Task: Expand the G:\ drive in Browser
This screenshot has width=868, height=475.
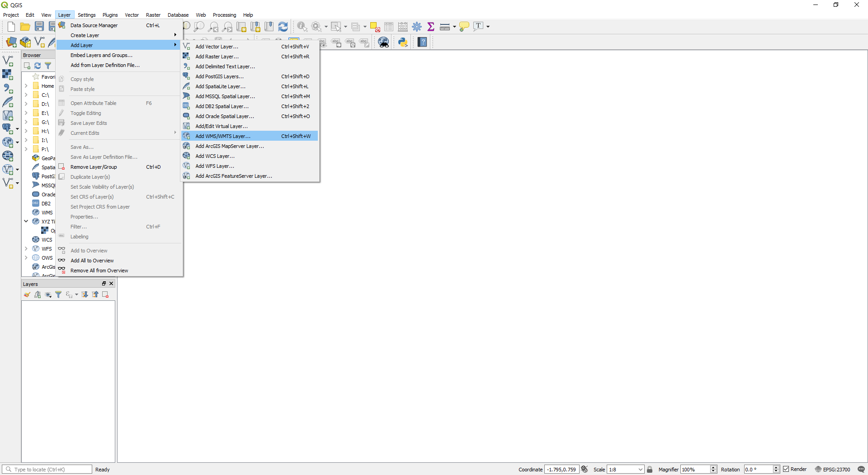Action: point(26,122)
